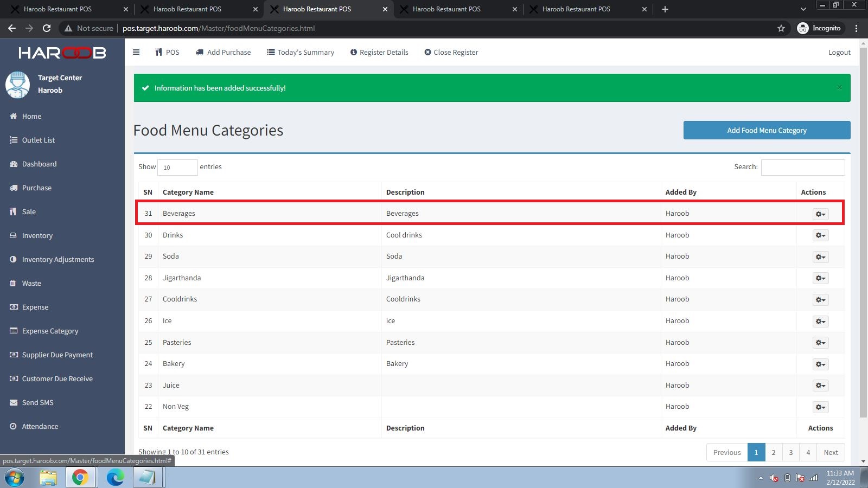
Task: Open actions gear for Soda row
Action: 820,256
